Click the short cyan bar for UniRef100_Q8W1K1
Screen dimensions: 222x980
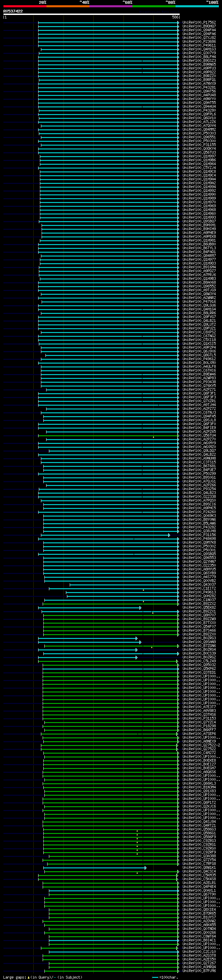coord(96,867)
